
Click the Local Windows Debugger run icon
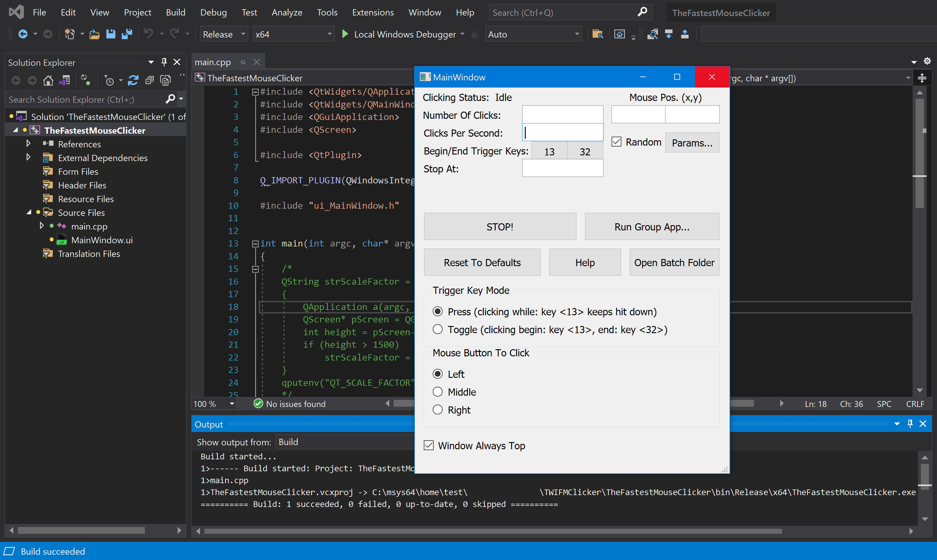point(344,35)
